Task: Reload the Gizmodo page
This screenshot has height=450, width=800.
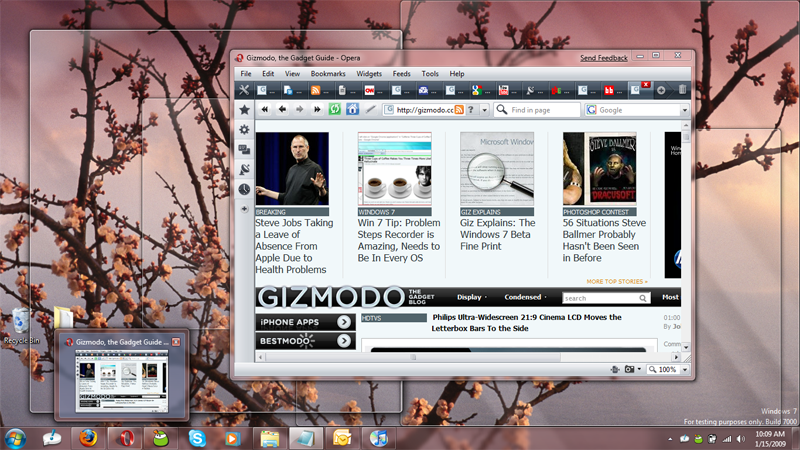Action: click(x=335, y=109)
